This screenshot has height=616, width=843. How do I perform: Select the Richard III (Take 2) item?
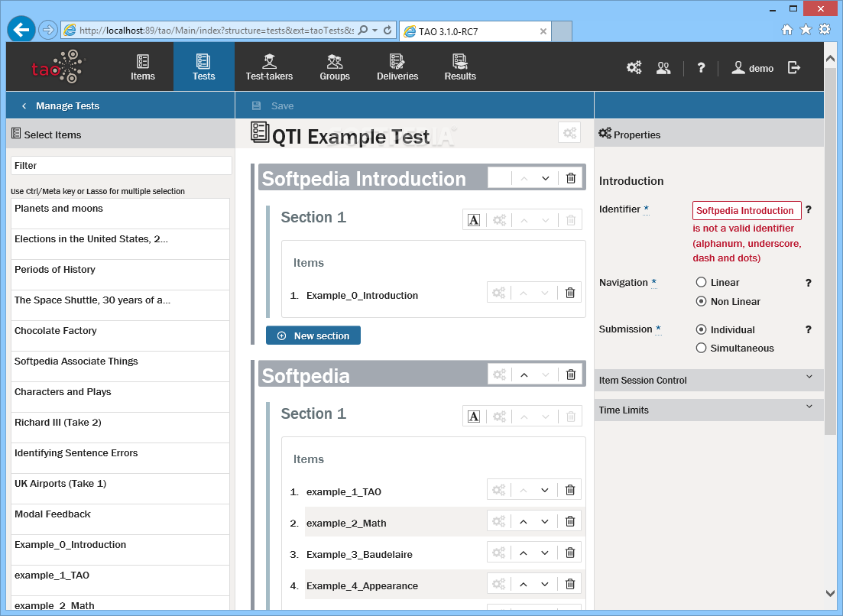point(121,427)
